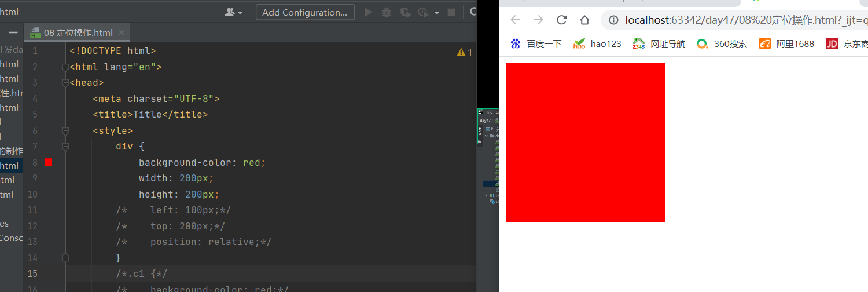This screenshot has width=868, height=292.
Task: Hide the Project tool window with minus icon
Action: [x=13, y=33]
